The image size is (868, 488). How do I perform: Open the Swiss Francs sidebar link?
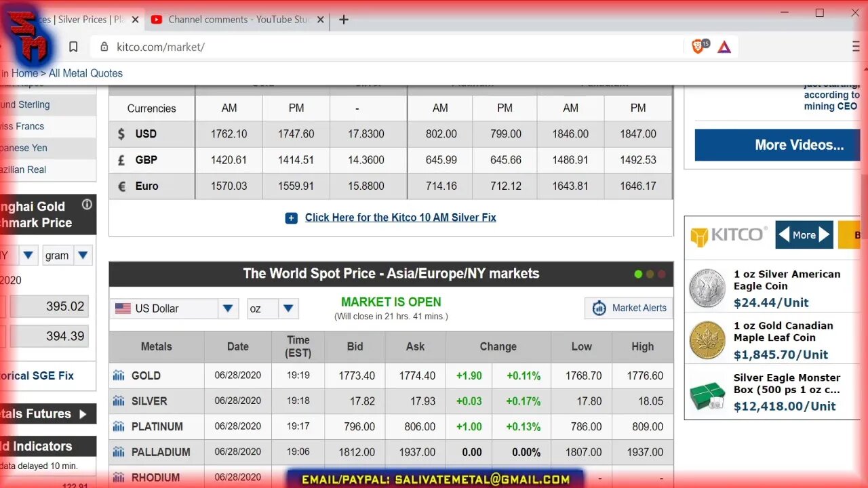tap(22, 126)
